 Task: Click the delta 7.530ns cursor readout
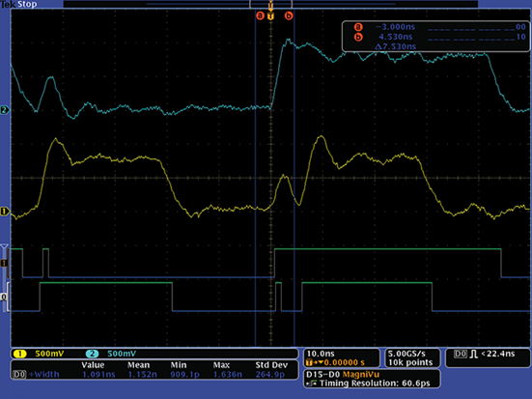(x=395, y=46)
